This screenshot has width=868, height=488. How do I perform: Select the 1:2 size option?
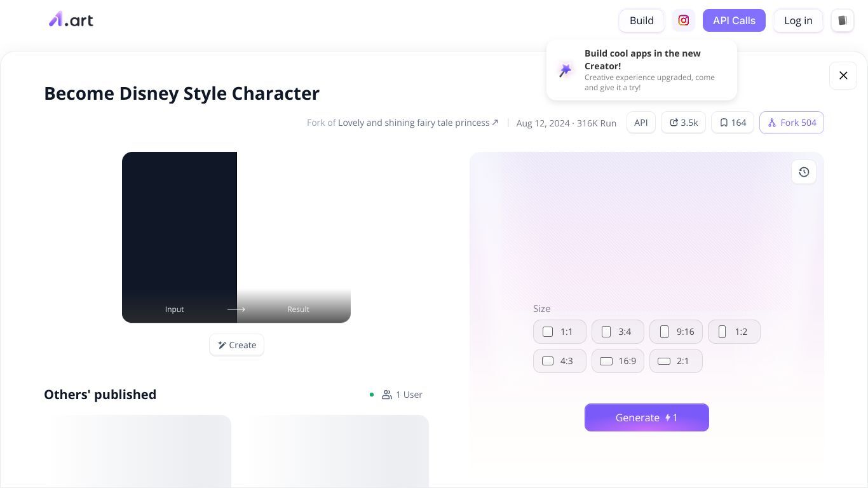734,332
